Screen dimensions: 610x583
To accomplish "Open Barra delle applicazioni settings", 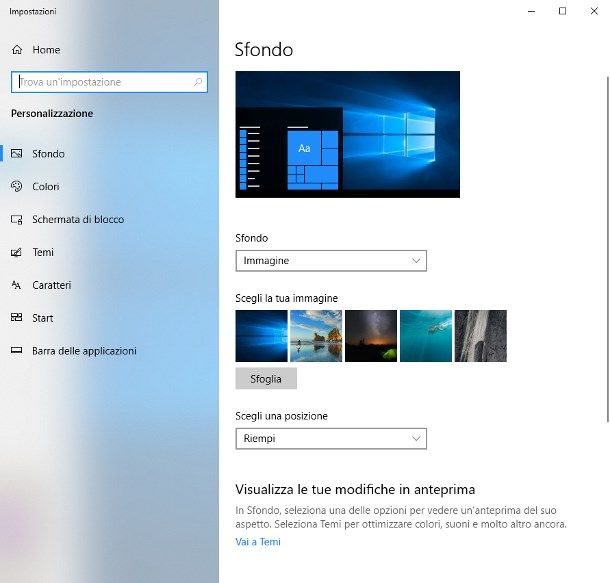I will coord(109,351).
